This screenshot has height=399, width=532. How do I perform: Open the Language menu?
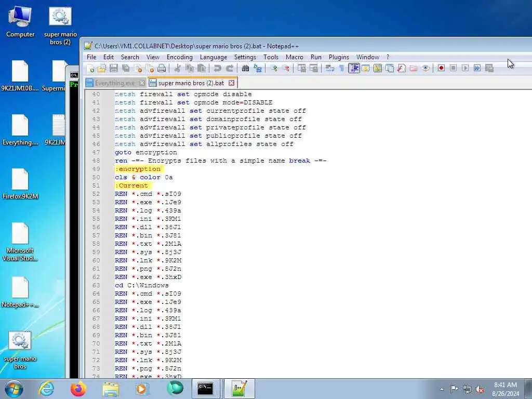214,57
